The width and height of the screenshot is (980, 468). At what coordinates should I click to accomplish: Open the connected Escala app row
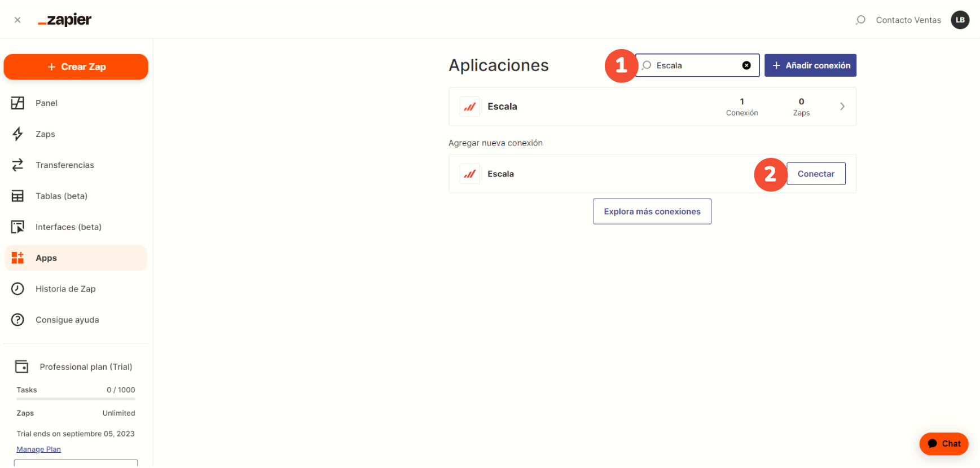652,107
